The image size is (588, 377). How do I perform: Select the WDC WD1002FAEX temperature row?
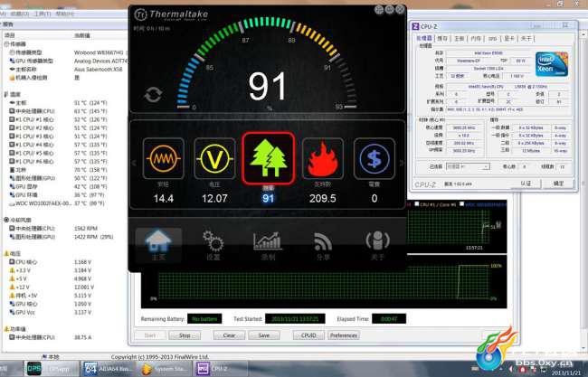pyautogui.click(x=63, y=203)
